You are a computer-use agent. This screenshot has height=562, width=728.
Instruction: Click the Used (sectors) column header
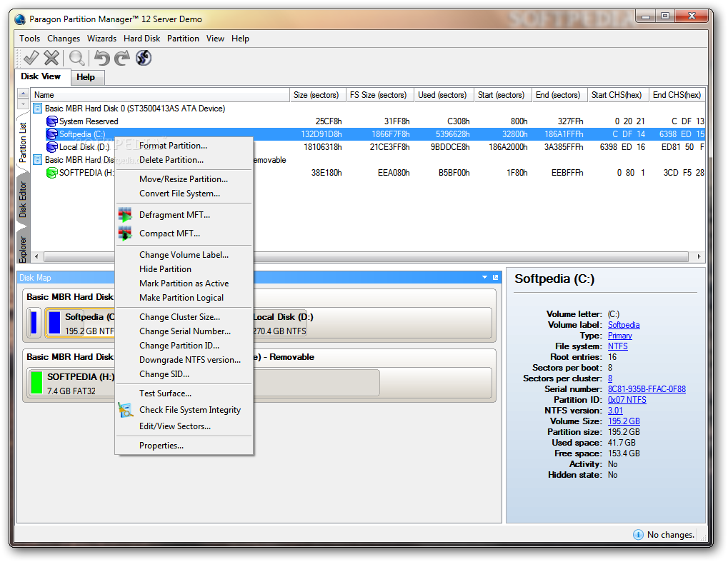444,95
